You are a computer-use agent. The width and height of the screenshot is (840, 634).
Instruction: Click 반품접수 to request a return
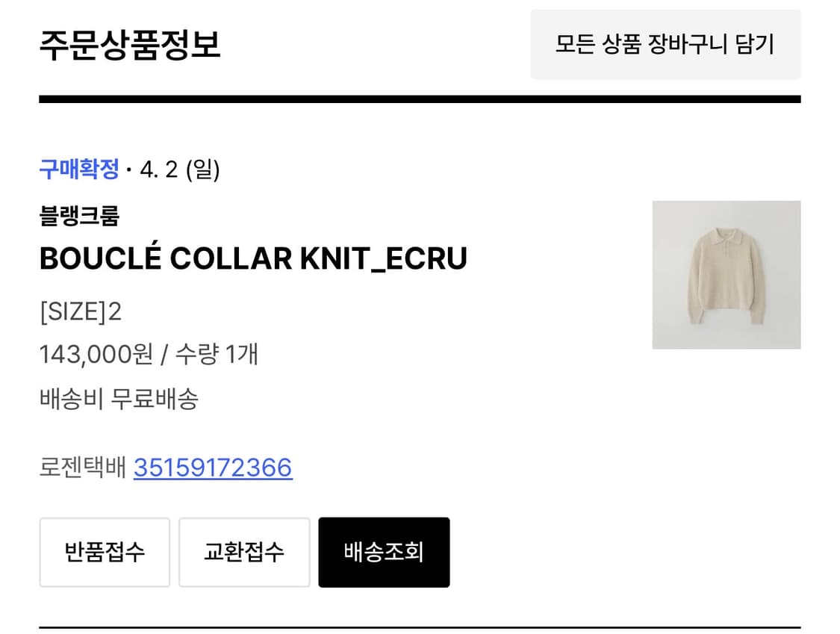[104, 552]
